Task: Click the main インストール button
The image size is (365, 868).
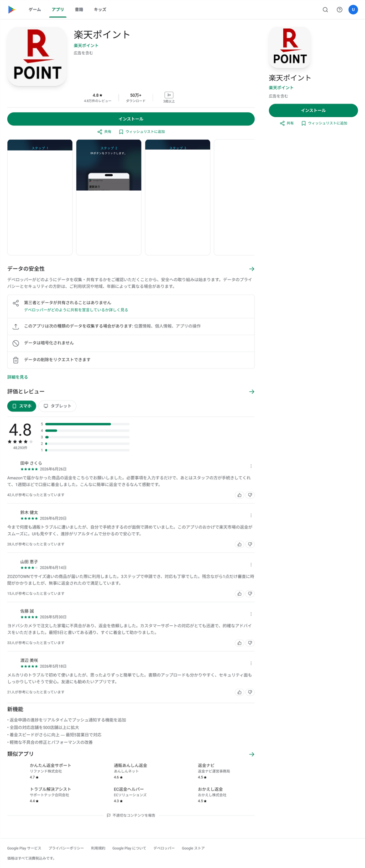Action: coord(131,119)
